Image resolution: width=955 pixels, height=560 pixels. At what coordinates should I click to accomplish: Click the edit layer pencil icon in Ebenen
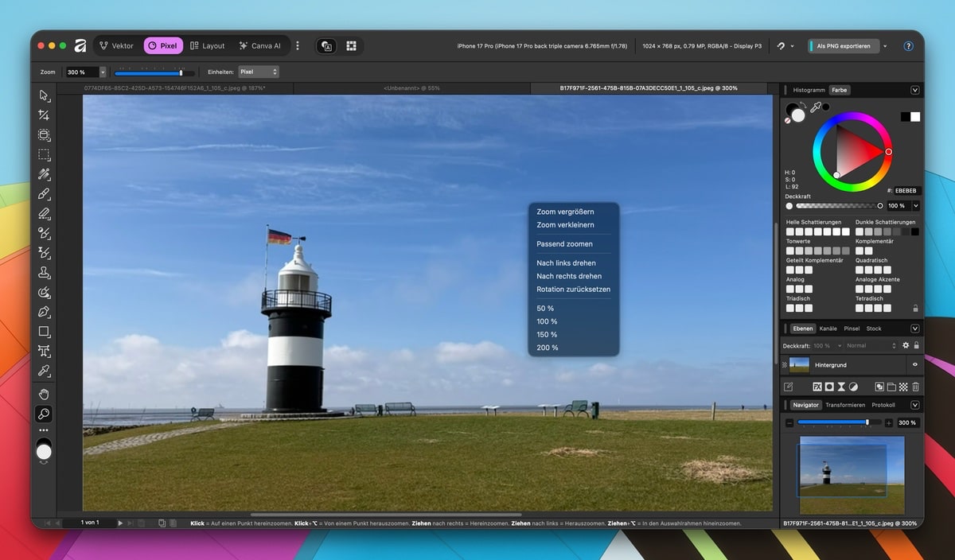(789, 387)
